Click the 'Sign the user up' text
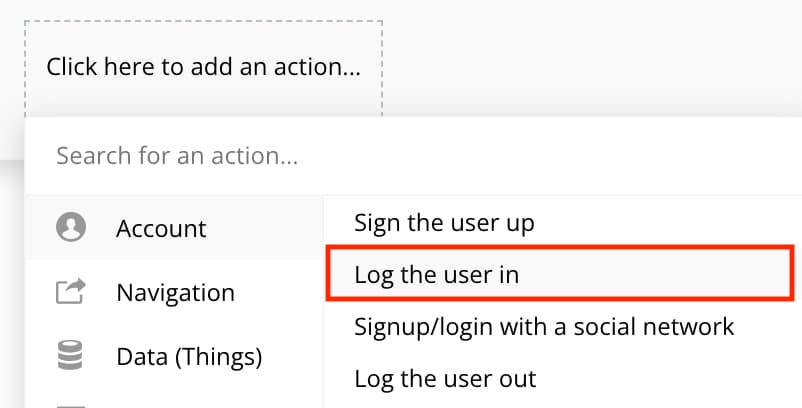 tap(444, 223)
